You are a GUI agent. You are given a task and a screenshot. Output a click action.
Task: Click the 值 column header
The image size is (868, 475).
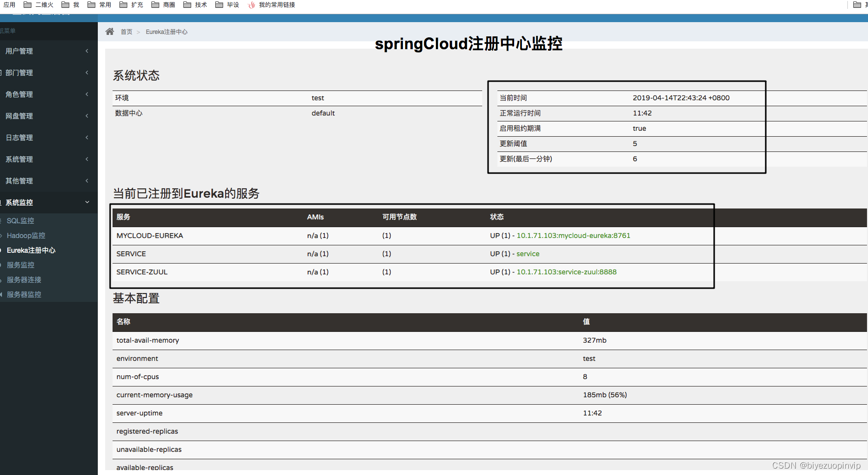(x=586, y=322)
